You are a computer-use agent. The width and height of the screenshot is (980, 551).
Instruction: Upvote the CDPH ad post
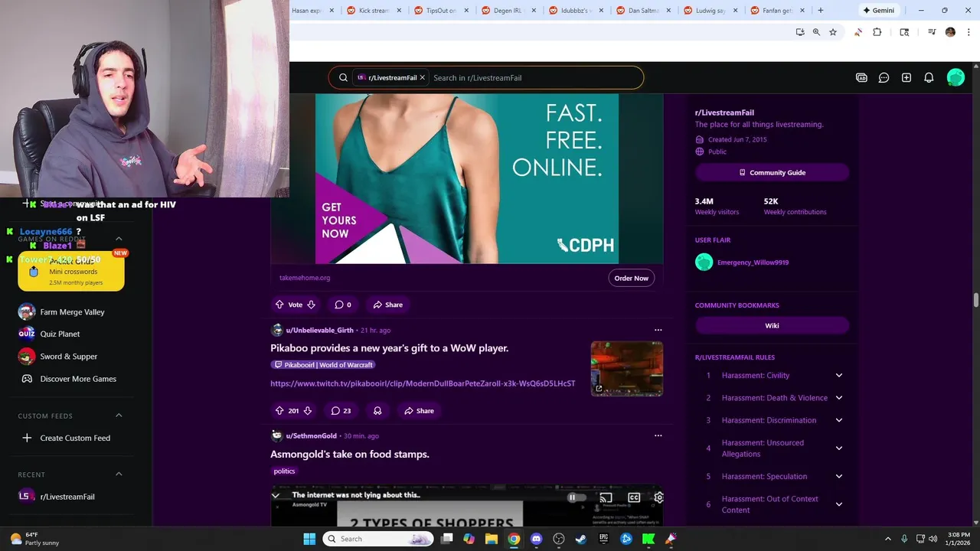pyautogui.click(x=279, y=305)
